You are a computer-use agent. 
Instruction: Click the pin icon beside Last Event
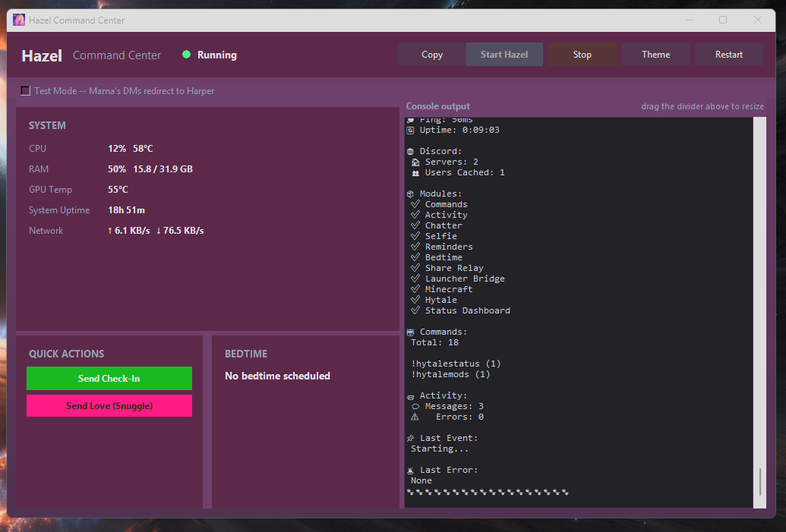(x=411, y=439)
